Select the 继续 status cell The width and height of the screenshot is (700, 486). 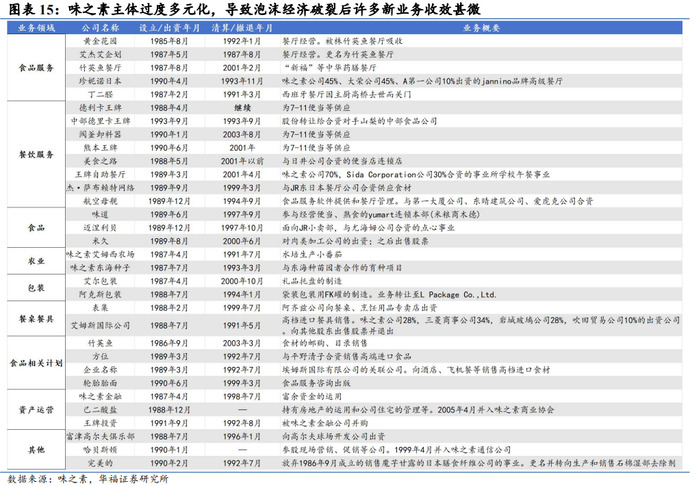pos(242,108)
